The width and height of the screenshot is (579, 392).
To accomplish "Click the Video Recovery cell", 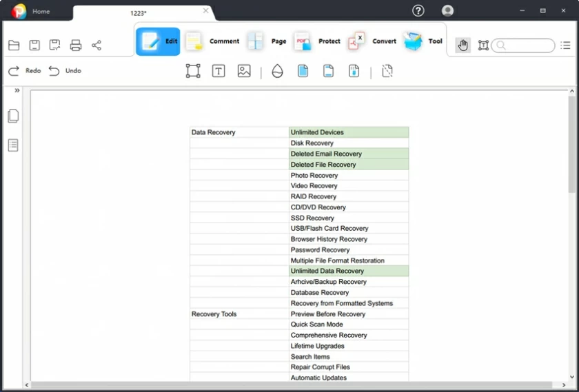I will click(x=349, y=185).
